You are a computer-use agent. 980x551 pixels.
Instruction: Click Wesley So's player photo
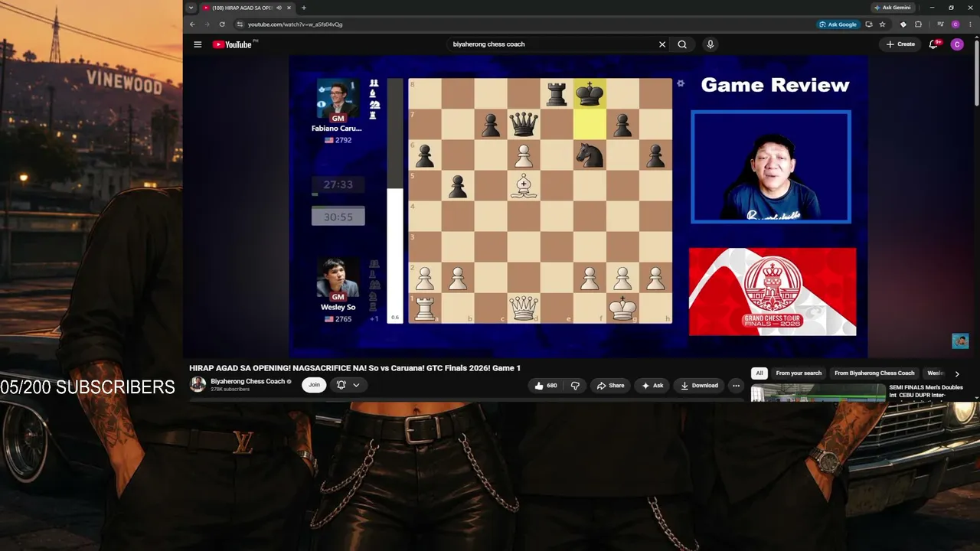[x=338, y=278]
